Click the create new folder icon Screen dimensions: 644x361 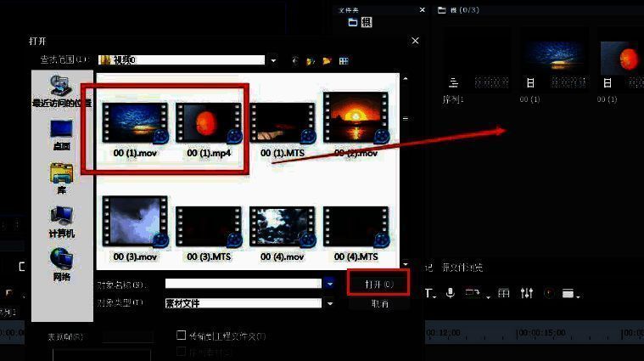[x=326, y=61]
